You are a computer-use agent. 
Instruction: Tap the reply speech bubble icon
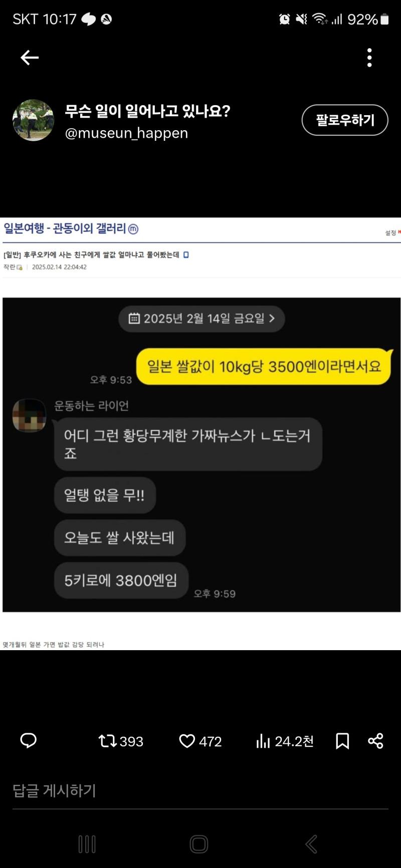29,741
